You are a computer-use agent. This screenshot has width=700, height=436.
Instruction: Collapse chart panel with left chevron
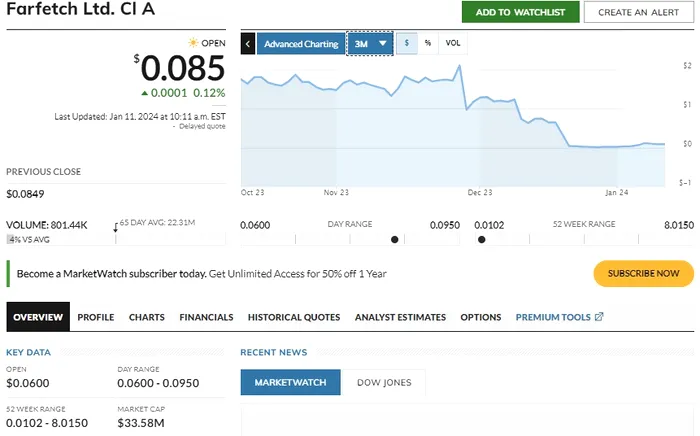tap(248, 44)
